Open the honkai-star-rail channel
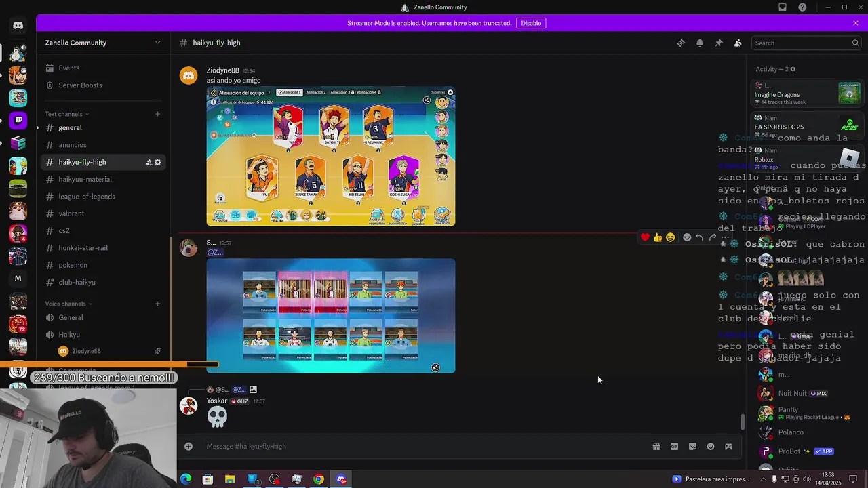 103,248
